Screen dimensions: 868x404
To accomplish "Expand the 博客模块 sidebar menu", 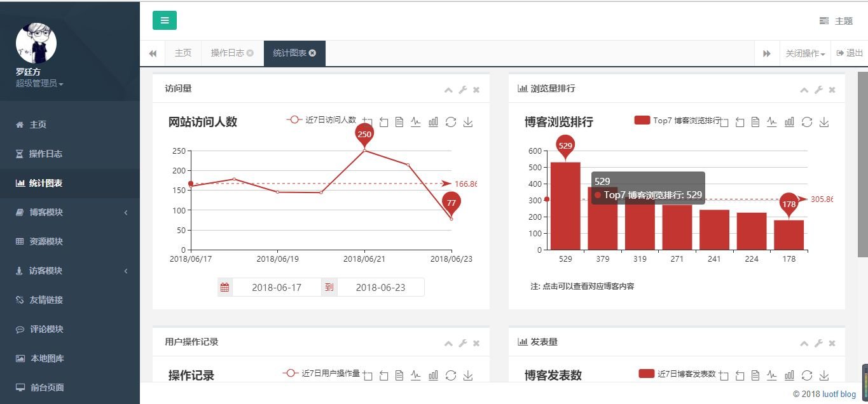I will (x=70, y=212).
